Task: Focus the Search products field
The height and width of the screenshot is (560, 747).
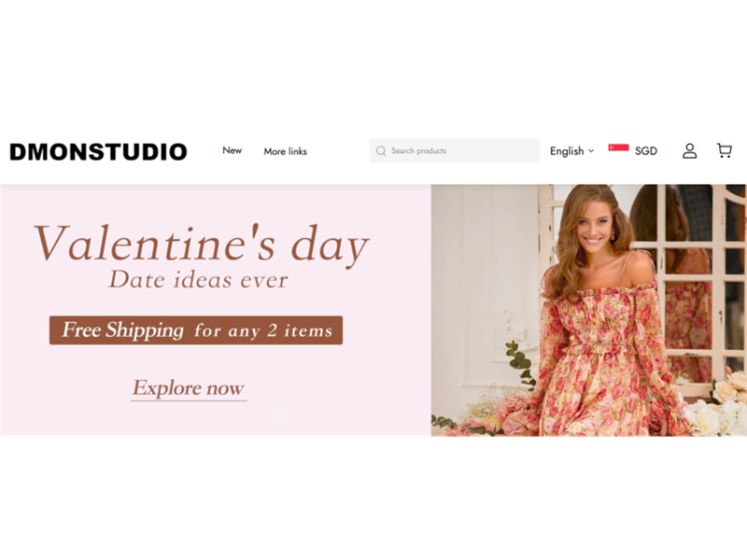Action: tap(455, 151)
